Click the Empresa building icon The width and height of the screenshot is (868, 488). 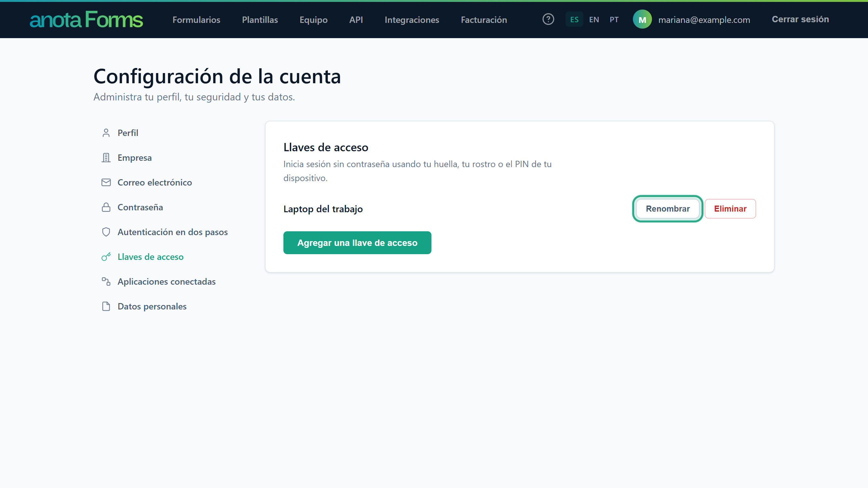tap(106, 158)
